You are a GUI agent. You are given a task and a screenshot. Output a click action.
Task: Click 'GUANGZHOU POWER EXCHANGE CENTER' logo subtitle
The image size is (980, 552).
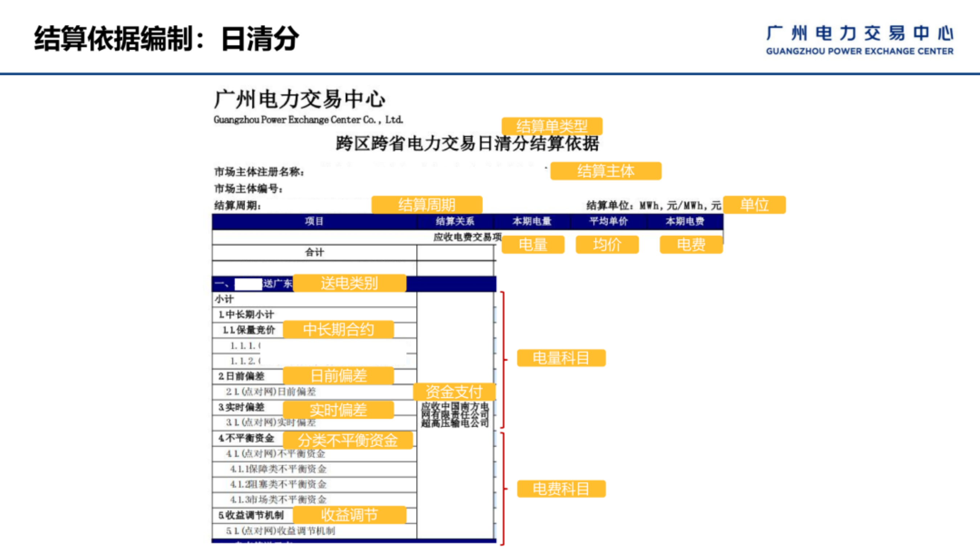click(860, 51)
